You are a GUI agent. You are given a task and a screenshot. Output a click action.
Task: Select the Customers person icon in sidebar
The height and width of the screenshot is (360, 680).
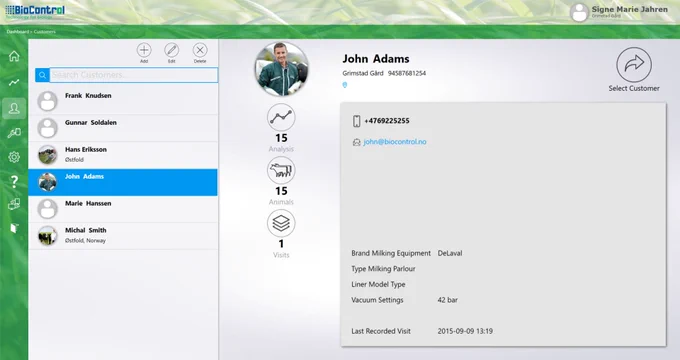[14, 108]
